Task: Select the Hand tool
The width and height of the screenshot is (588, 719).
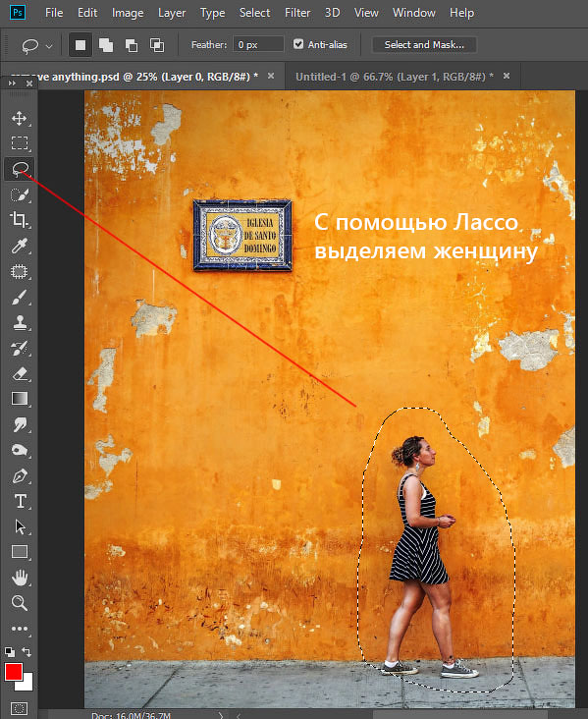Action: [19, 578]
